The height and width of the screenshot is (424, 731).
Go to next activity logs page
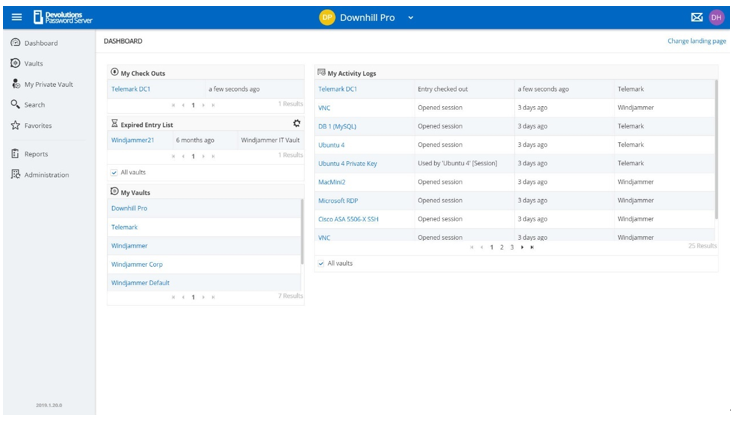pos(522,248)
